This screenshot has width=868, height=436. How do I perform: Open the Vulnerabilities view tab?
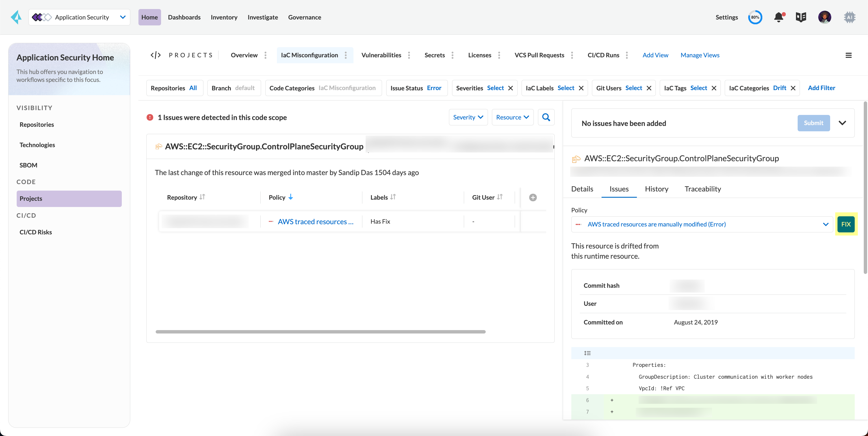pos(381,55)
